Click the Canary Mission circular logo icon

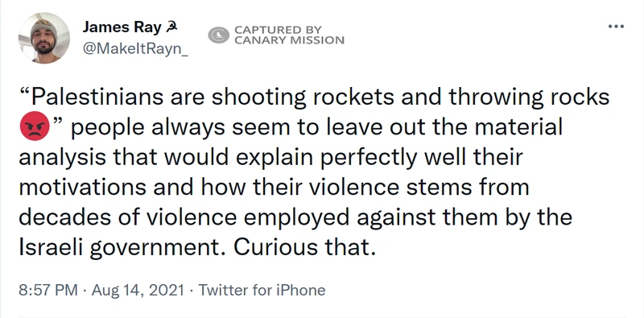(x=218, y=35)
